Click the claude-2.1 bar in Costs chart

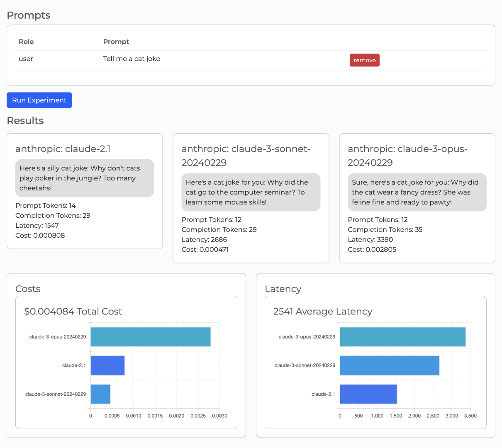pos(107,365)
